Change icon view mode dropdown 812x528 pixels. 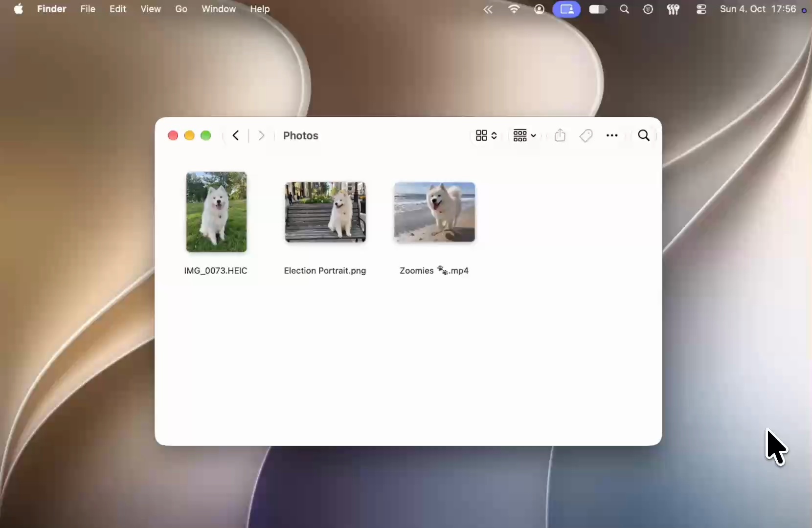(486, 135)
